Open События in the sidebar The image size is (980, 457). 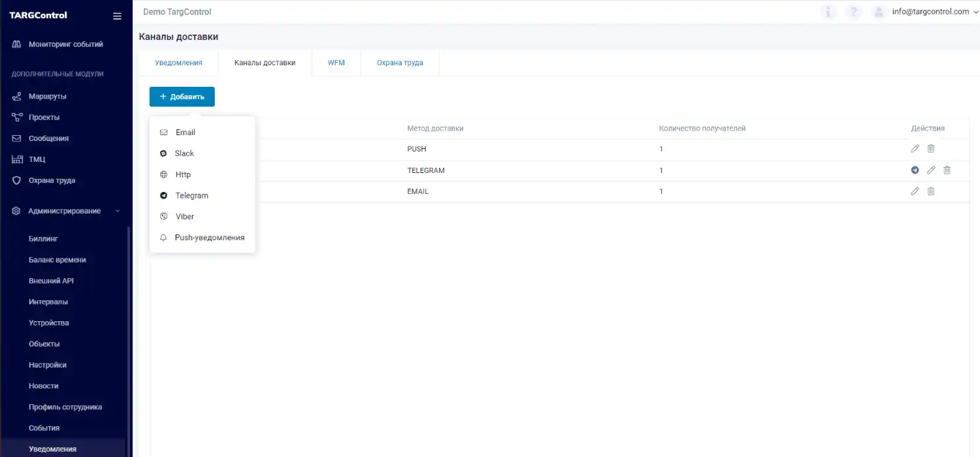coord(44,428)
